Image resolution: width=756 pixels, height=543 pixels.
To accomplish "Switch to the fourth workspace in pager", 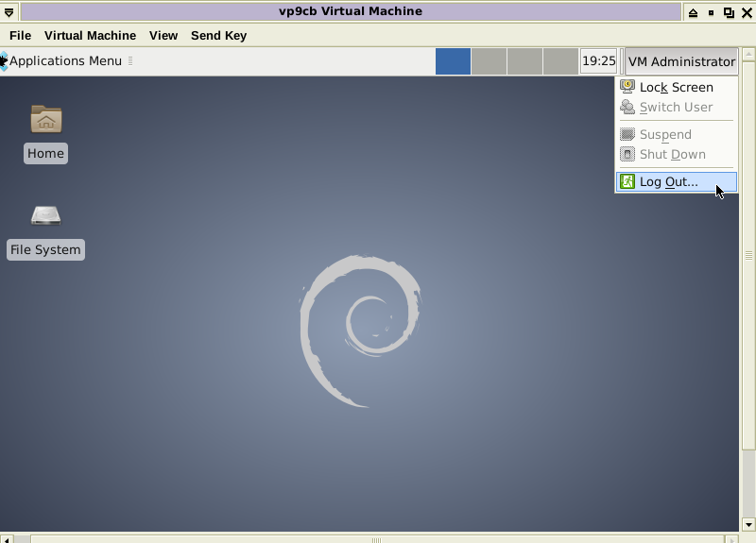I will (x=560, y=61).
